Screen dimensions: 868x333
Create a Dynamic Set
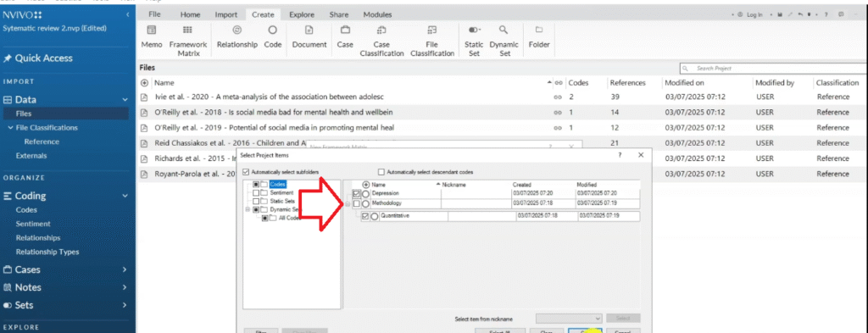(x=504, y=41)
